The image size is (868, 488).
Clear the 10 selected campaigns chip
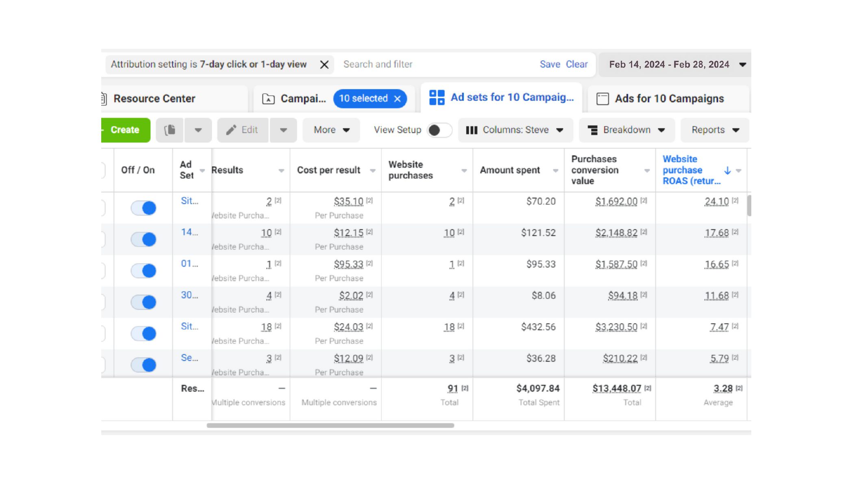coord(398,99)
